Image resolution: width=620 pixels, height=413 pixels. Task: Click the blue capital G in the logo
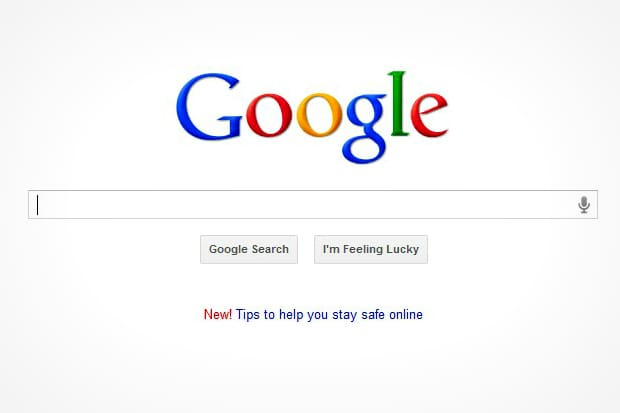pyautogui.click(x=209, y=107)
